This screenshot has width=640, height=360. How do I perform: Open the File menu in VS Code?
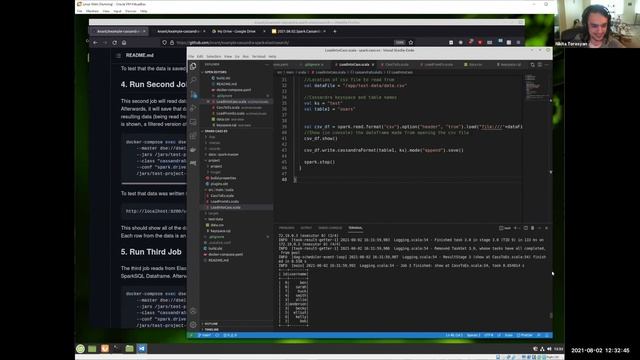pyautogui.click(x=191, y=56)
